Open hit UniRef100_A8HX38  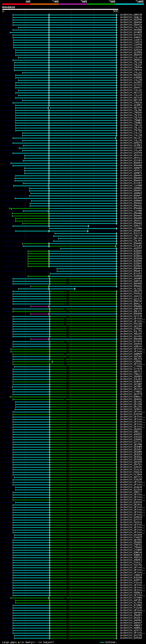tap(131, 15)
